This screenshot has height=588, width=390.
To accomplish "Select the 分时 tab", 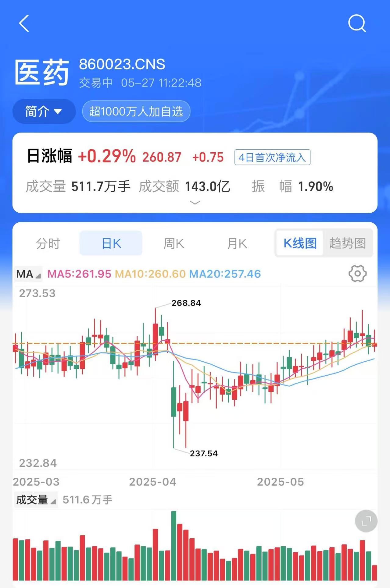I will [48, 243].
